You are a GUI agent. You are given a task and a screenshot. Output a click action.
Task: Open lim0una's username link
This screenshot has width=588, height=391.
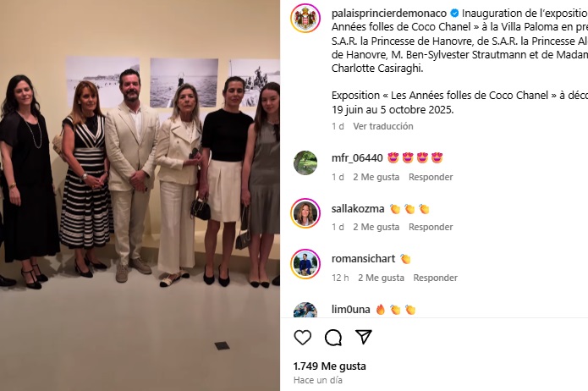(x=350, y=310)
